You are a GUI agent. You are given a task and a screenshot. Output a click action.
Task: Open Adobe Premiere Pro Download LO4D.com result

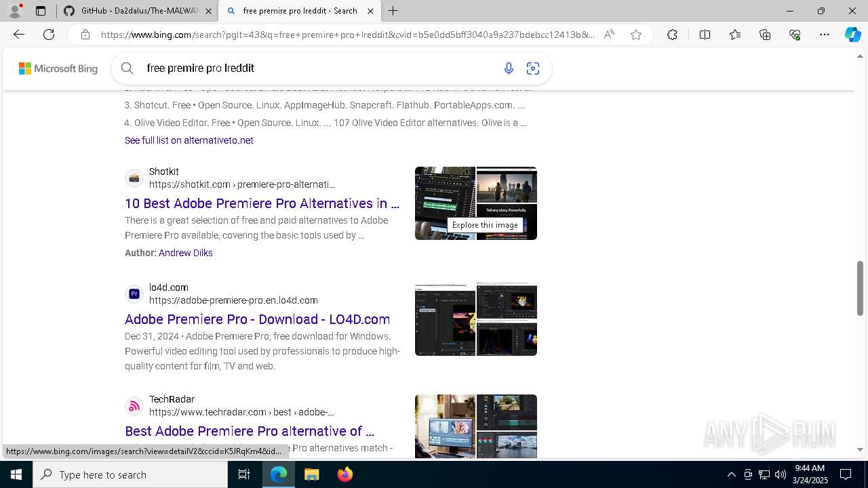tap(257, 319)
